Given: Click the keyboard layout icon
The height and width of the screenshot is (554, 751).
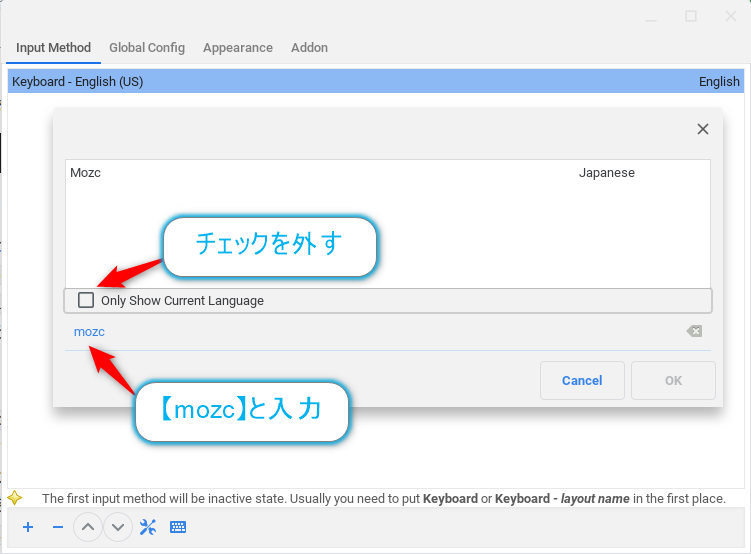Looking at the screenshot, I should click(178, 527).
